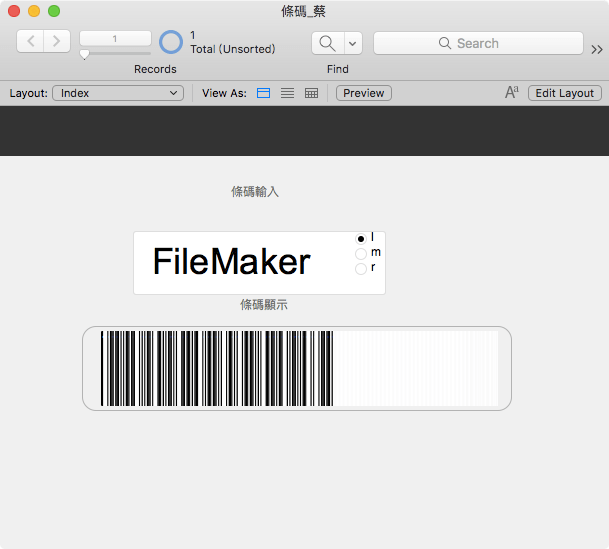Close the window with red button
609x549 pixels.
pos(14,11)
